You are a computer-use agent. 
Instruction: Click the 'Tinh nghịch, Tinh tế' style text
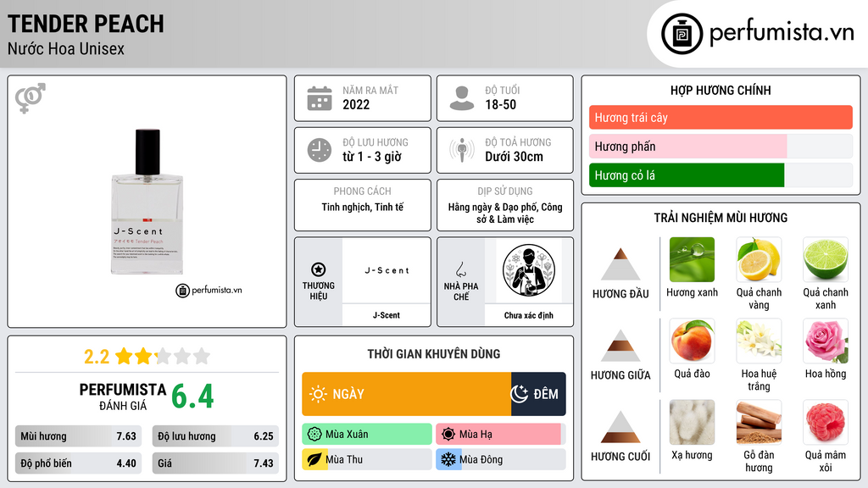coord(363,207)
